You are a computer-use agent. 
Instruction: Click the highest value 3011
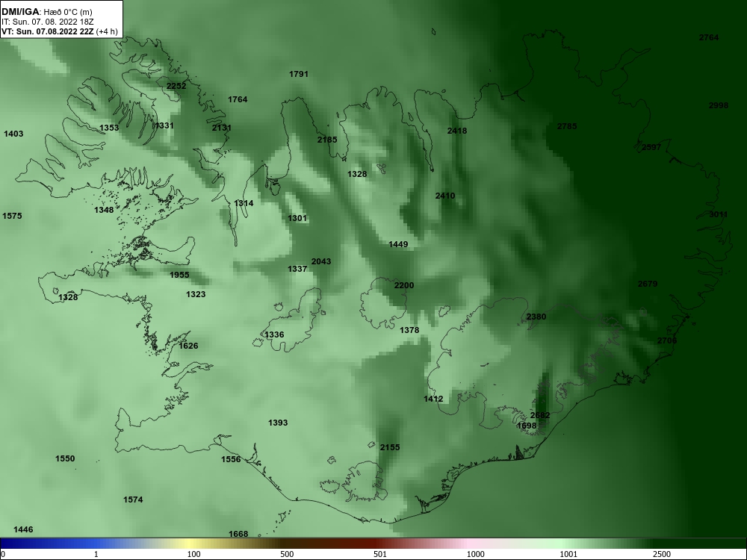(x=719, y=215)
